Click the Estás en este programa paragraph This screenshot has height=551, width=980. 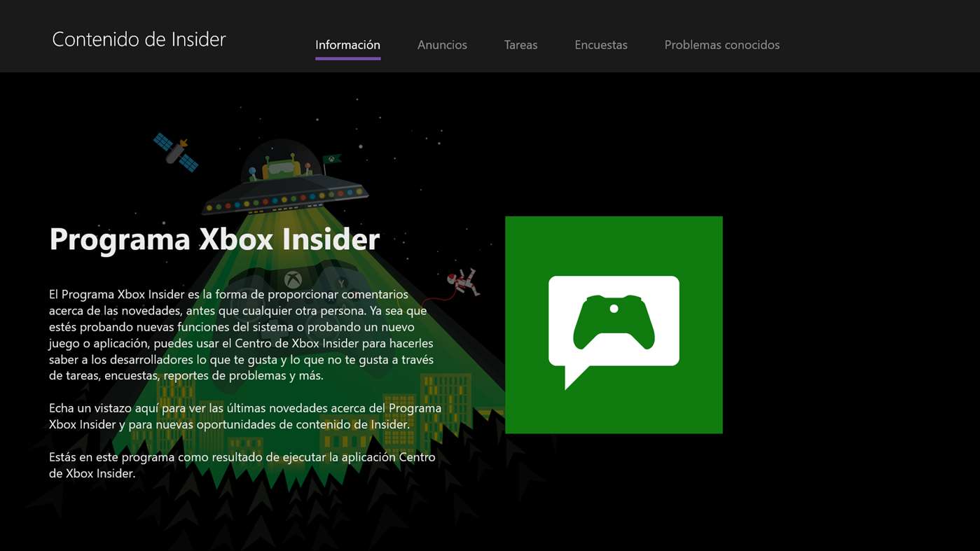point(242,465)
